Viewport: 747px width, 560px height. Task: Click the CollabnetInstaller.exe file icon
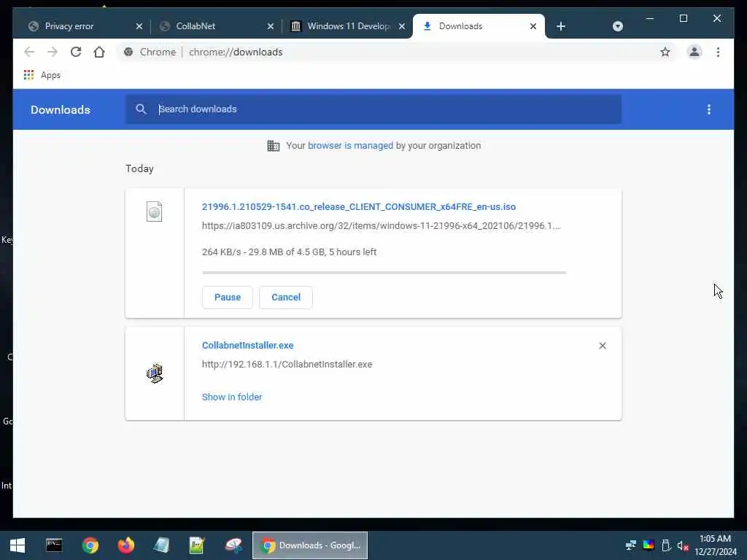point(155,373)
